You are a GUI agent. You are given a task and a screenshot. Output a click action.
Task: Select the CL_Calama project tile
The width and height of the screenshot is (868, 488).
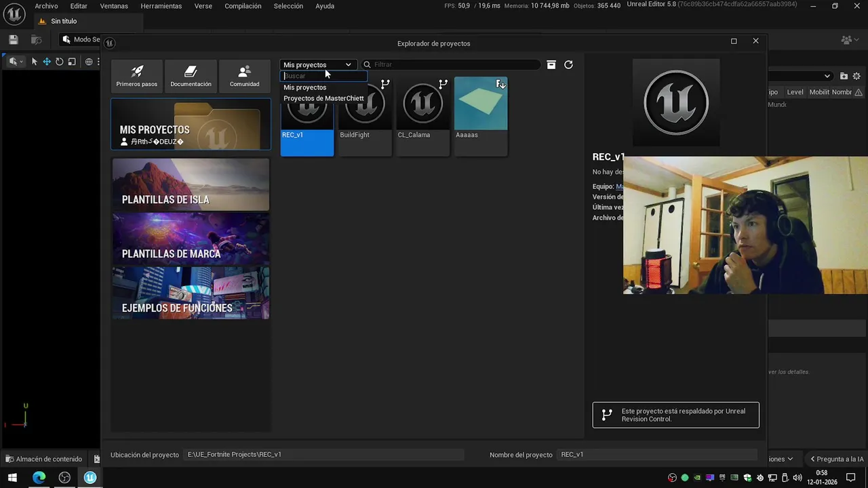pos(423,117)
